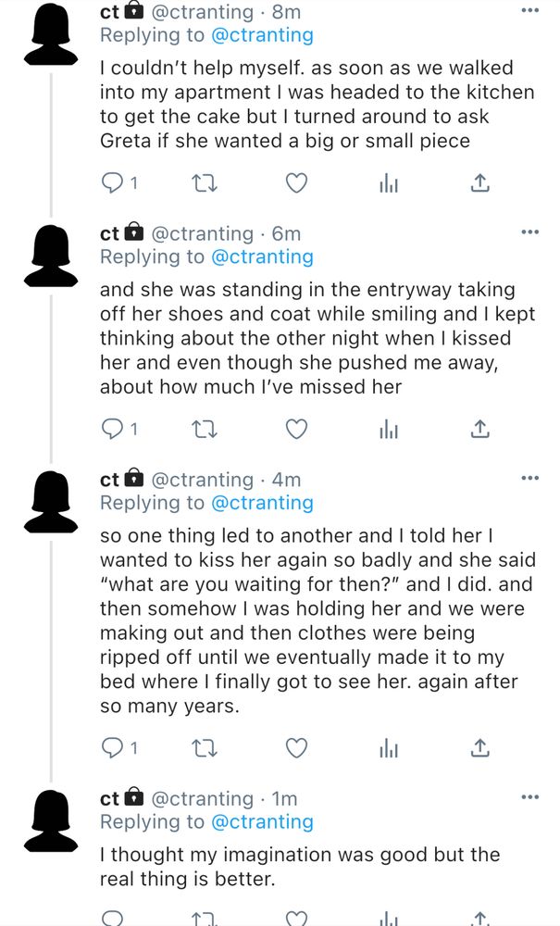This screenshot has width=560, height=926.
Task: Like the 4m "one thing led to another" tweet
Action: tap(295, 747)
